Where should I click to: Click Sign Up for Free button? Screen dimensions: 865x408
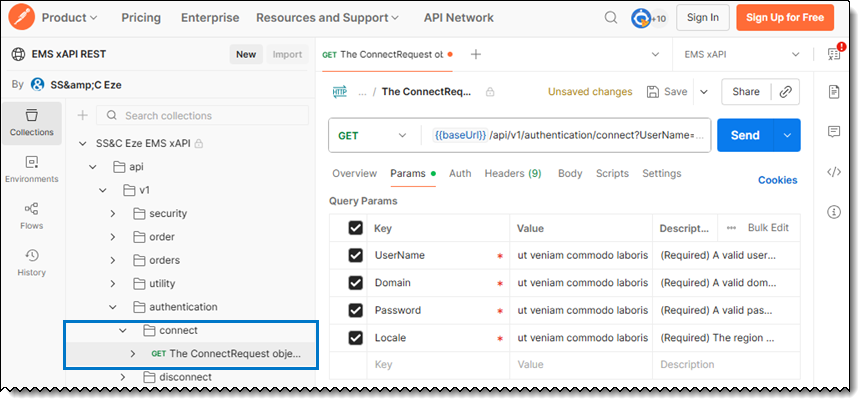[785, 18]
